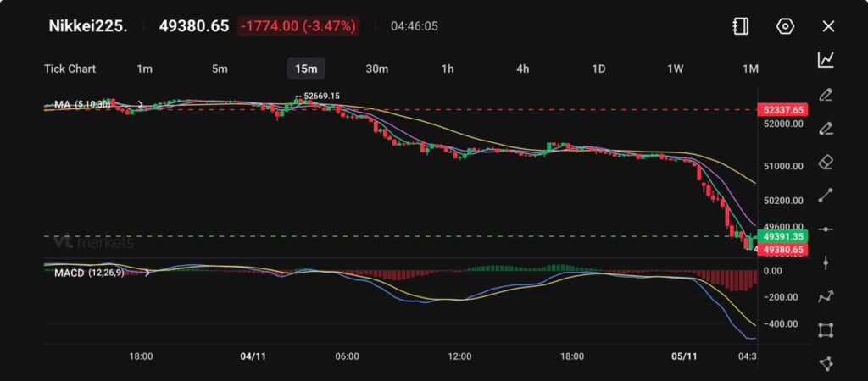
Task: Pick the triangle polygon drawing tool
Action: tap(826, 363)
